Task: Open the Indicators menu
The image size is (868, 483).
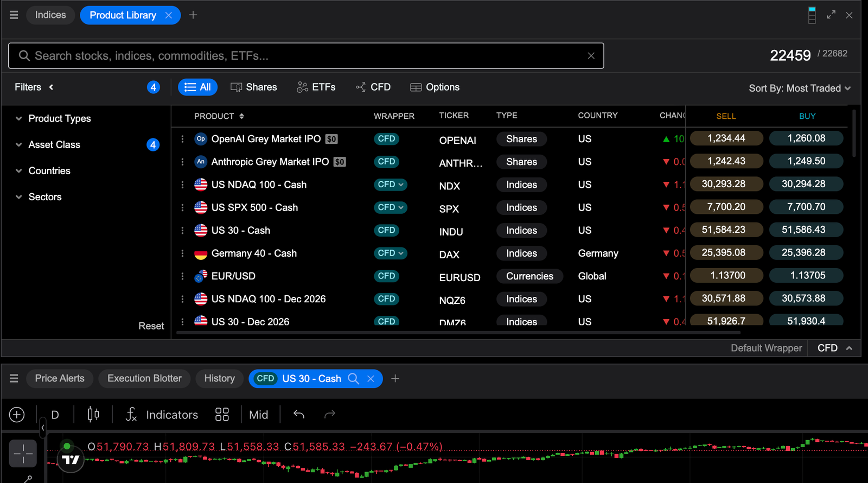Action: (x=162, y=415)
